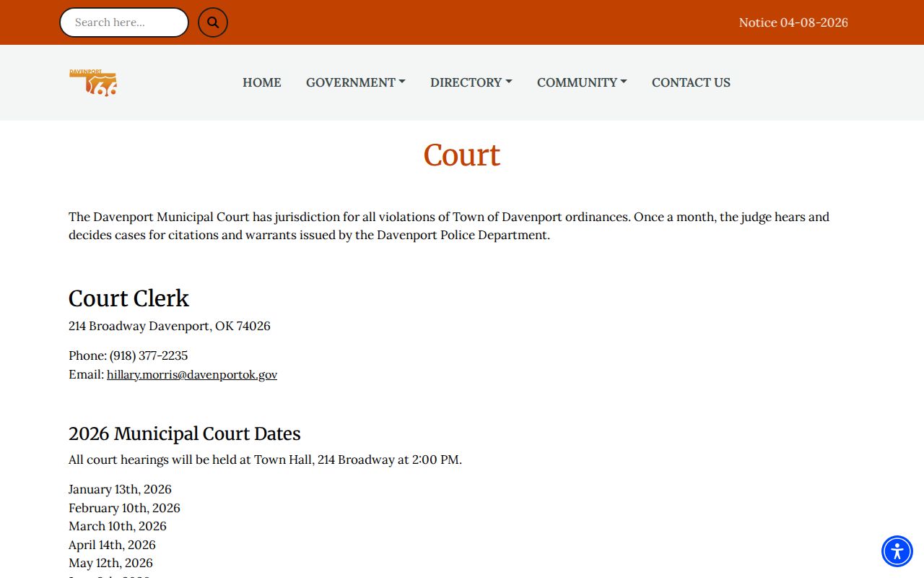Focus the 'Search here...' field

(x=124, y=22)
